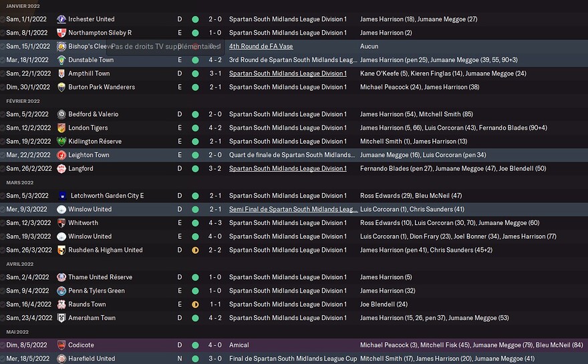Select the Dunstable Town 4 - 2 score

point(215,60)
